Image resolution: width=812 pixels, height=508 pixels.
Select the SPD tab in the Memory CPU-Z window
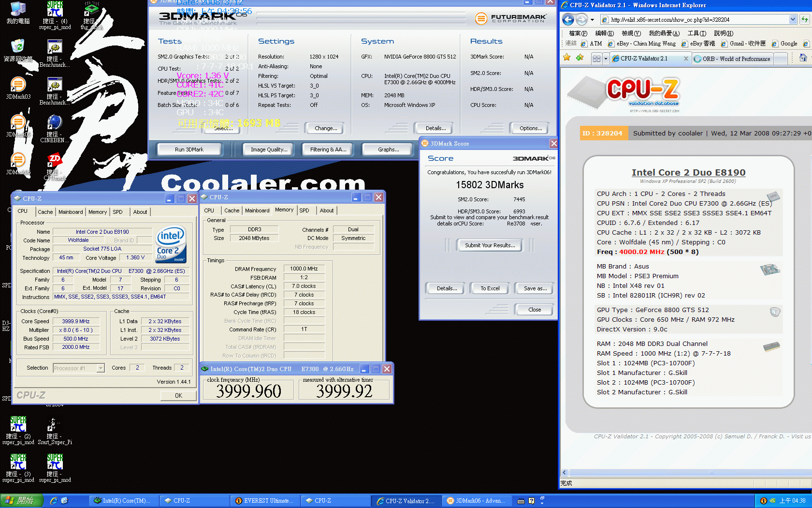304,210
